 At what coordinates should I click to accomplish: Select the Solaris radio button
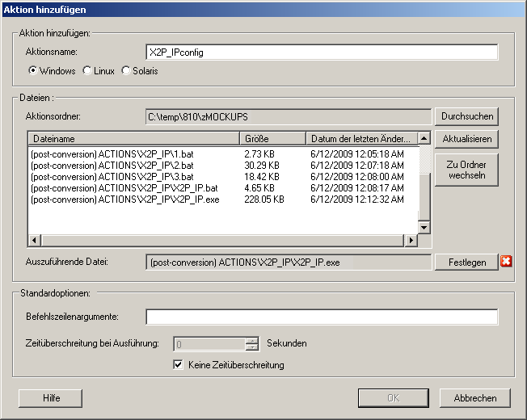click(x=126, y=71)
